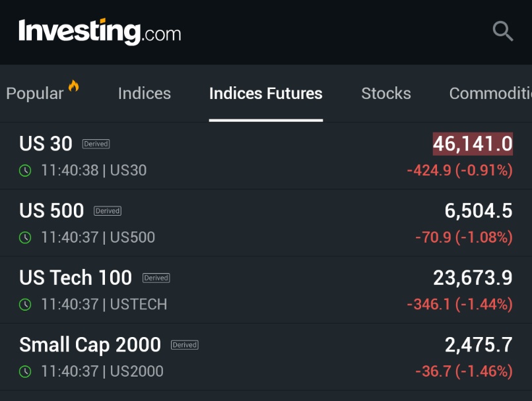Click the Derived badge beside Small Cap 2000
532x401 pixels.
coord(185,345)
